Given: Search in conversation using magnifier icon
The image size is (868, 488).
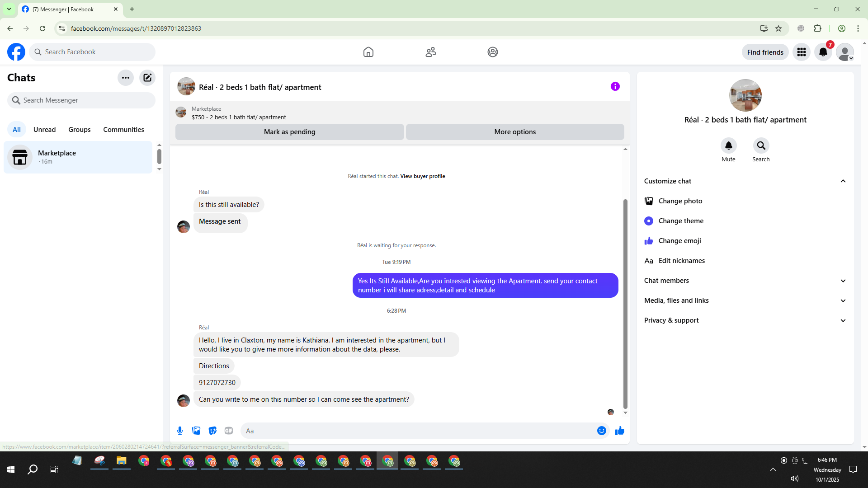Looking at the screenshot, I should click(x=761, y=145).
